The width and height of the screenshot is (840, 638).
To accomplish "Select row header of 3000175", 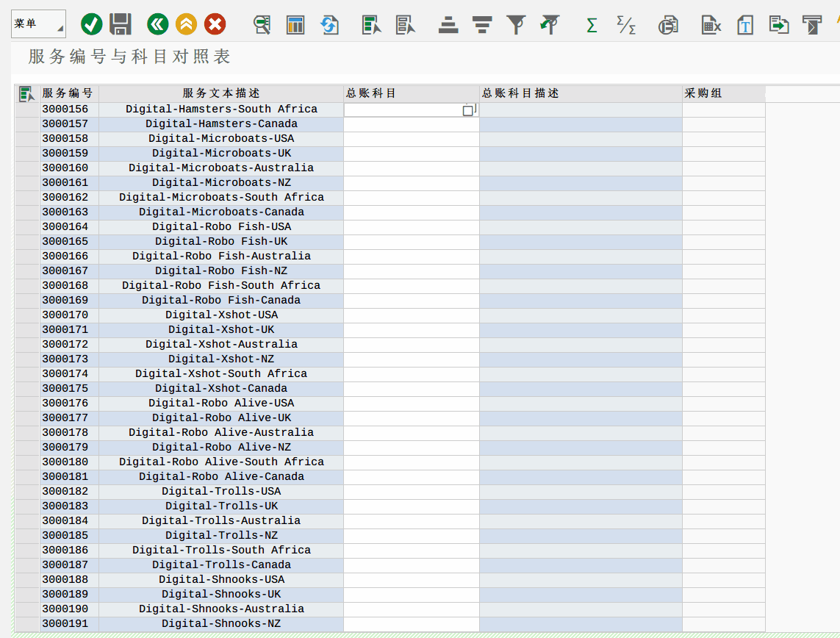I will 26,388.
